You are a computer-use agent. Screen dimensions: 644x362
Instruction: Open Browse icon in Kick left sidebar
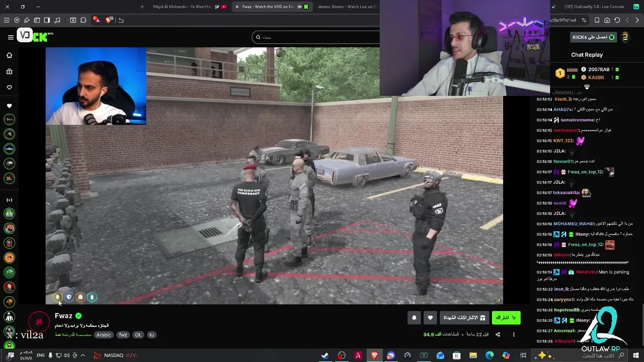pyautogui.click(x=9, y=71)
